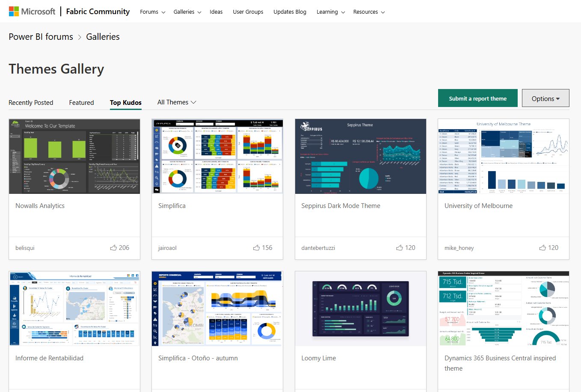Open Fabric Community home link
Viewport: 581px width, 392px height.
98,12
